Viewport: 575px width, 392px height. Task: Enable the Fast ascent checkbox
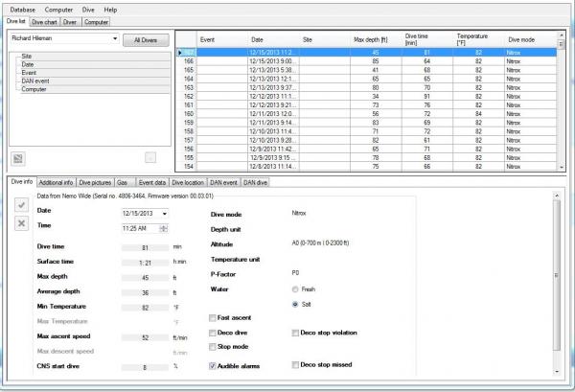tap(212, 316)
